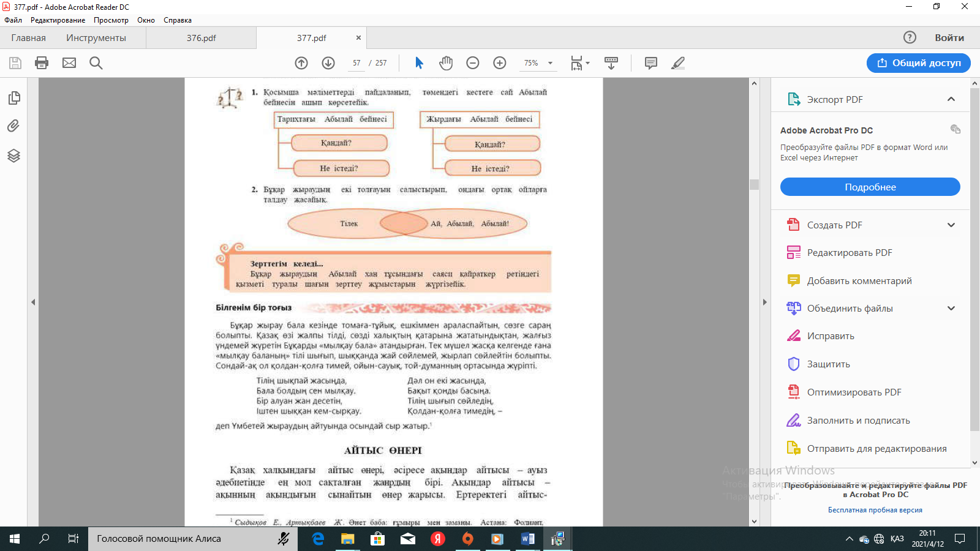Switch to the Главная tab
This screenshot has width=980, height=551.
(x=28, y=38)
